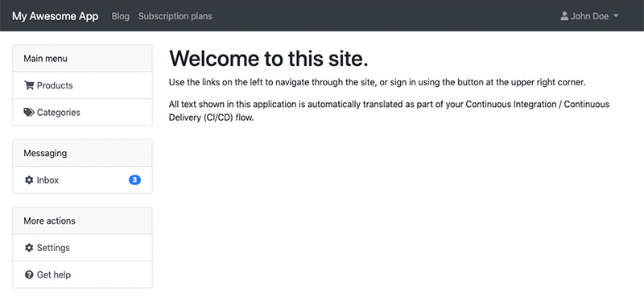Viewport: 644px width, 301px height.
Task: Click the tags icon beside Categories
Action: [29, 113]
